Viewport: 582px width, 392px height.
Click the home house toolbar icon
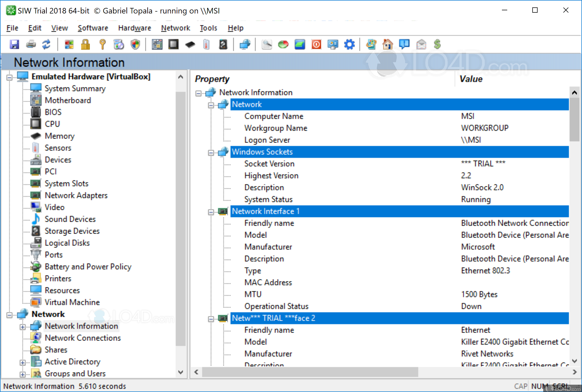pos(387,44)
